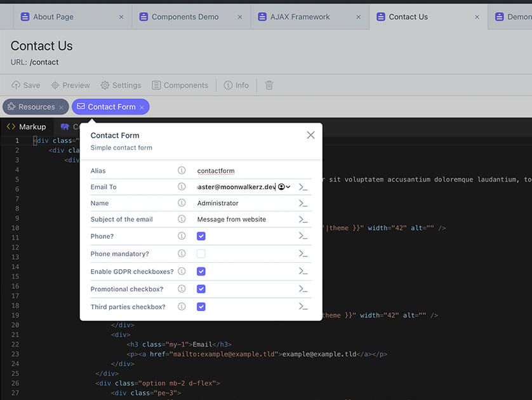Screen dimensions: 532x400
Task: Click info icon for Enable GDPR checkboxes?
Action: pos(182,271)
